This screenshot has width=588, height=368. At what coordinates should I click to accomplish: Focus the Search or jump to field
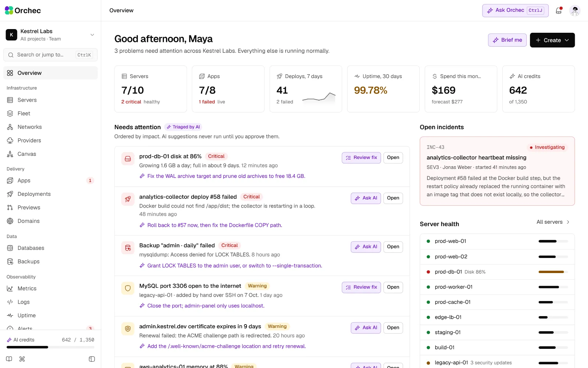[50, 55]
